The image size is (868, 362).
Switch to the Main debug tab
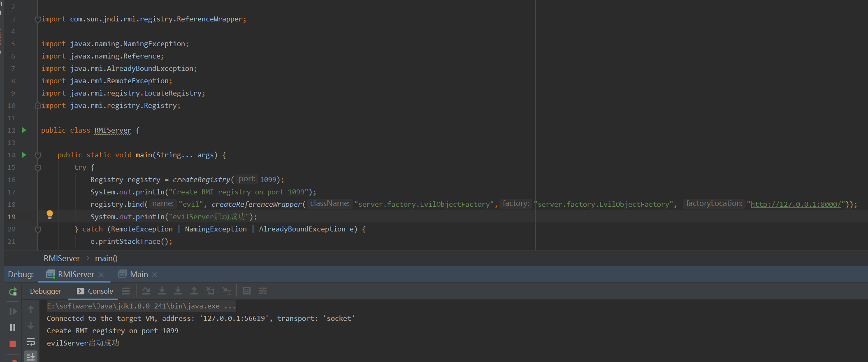[139, 274]
